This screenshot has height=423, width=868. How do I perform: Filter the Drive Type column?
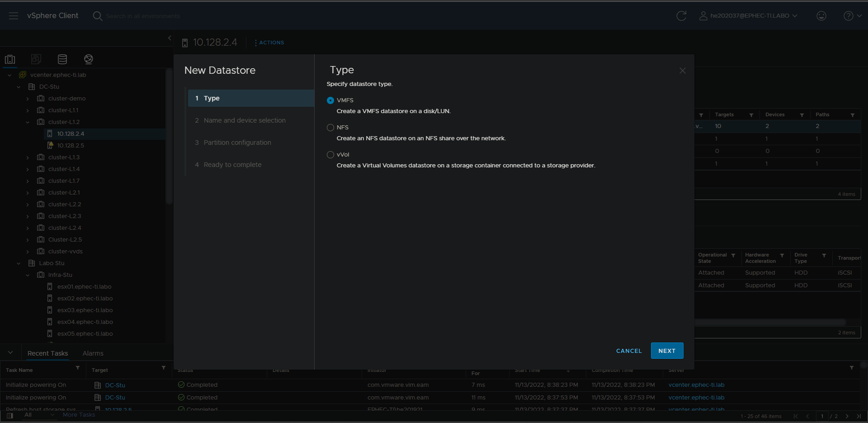pos(824,256)
